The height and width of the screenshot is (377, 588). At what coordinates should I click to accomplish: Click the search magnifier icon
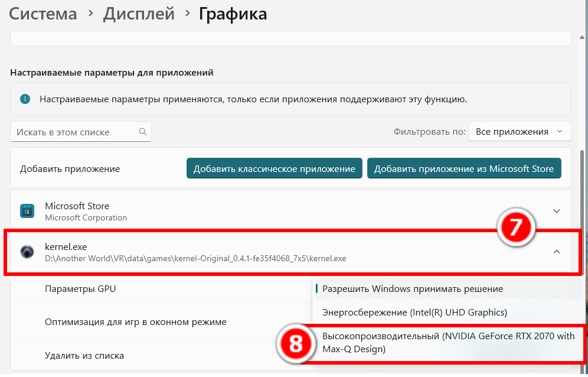coord(142,131)
